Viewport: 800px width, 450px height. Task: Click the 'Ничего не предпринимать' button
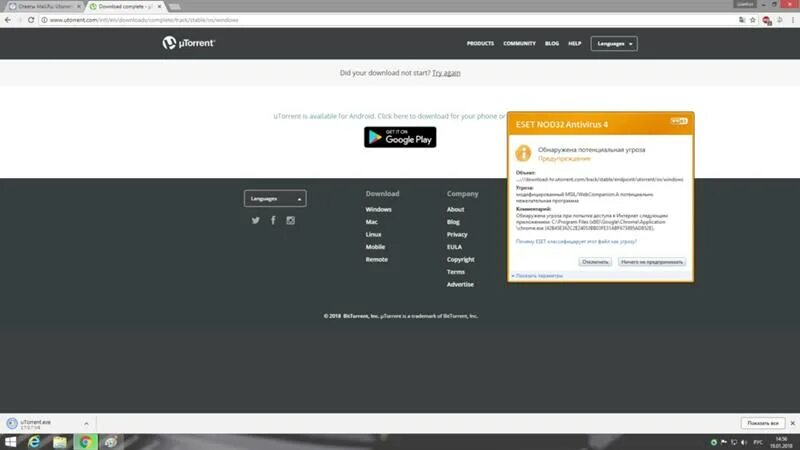tap(652, 262)
